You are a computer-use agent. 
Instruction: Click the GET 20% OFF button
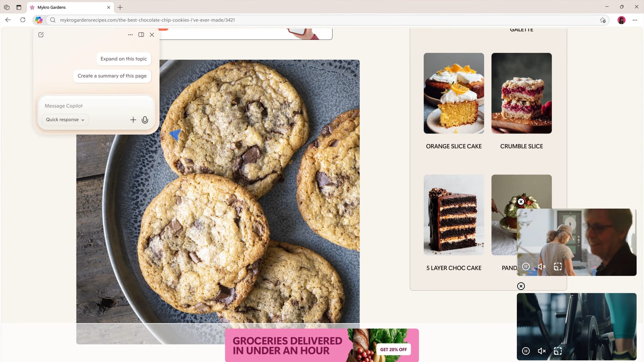(x=393, y=350)
